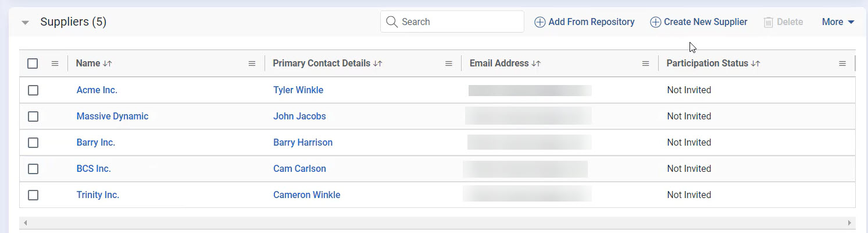This screenshot has width=868, height=233.
Task: Open Barry Harrison contact link
Action: click(303, 143)
